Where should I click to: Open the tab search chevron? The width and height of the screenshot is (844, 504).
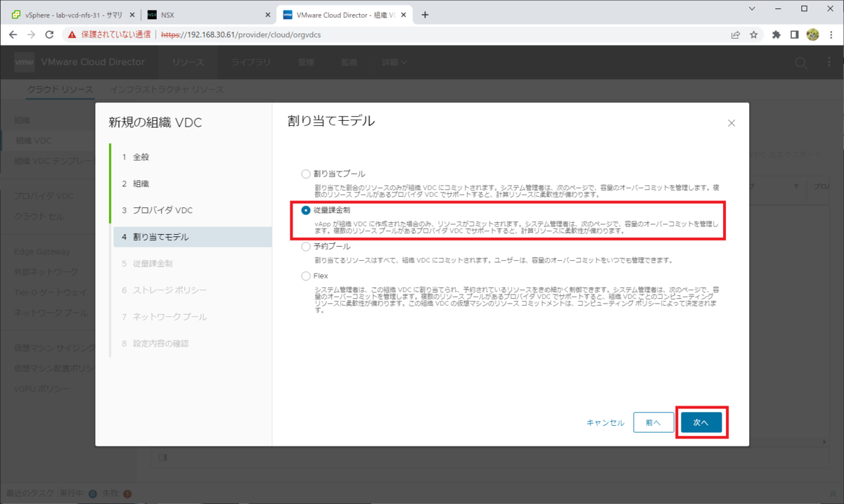point(753,9)
